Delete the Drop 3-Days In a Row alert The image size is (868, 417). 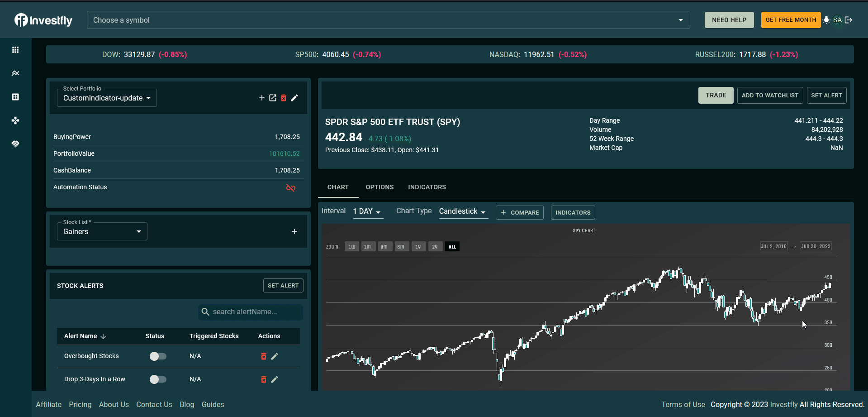(264, 379)
